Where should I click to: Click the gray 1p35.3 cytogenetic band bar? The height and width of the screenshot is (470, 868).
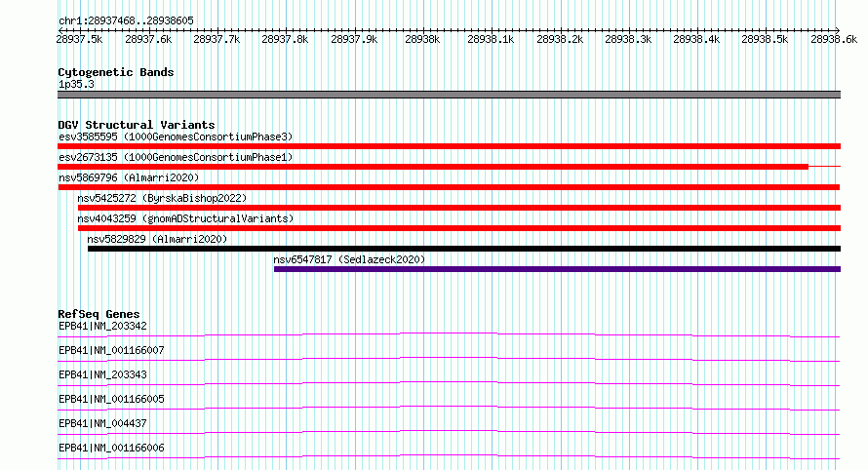pyautogui.click(x=449, y=95)
